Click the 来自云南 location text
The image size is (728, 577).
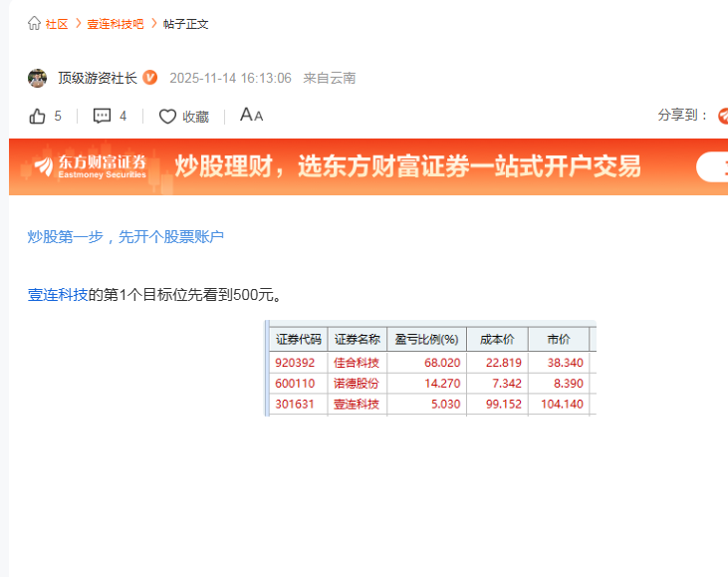[330, 78]
